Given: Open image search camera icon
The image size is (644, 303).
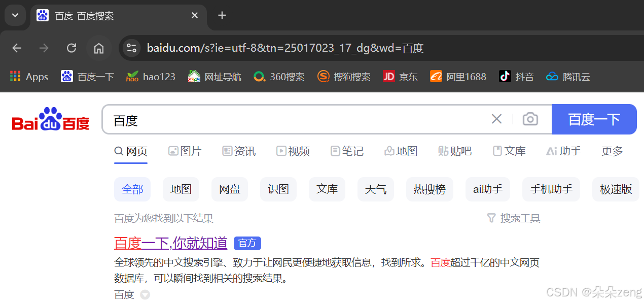Looking at the screenshot, I should click(x=530, y=119).
